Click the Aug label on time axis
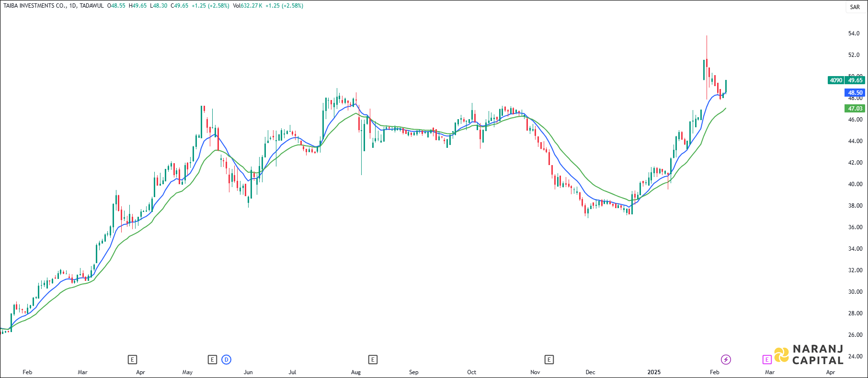The image size is (868, 378). pyautogui.click(x=356, y=372)
